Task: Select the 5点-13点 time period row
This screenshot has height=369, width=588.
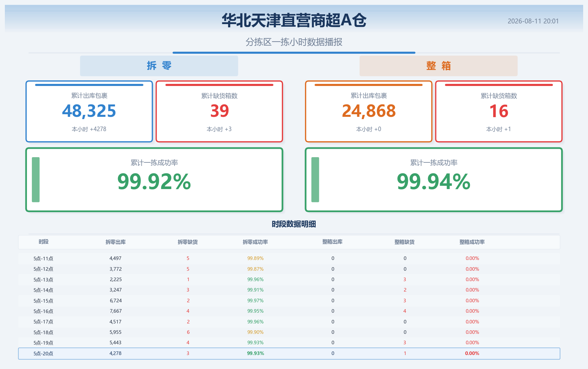Action: click(x=289, y=280)
